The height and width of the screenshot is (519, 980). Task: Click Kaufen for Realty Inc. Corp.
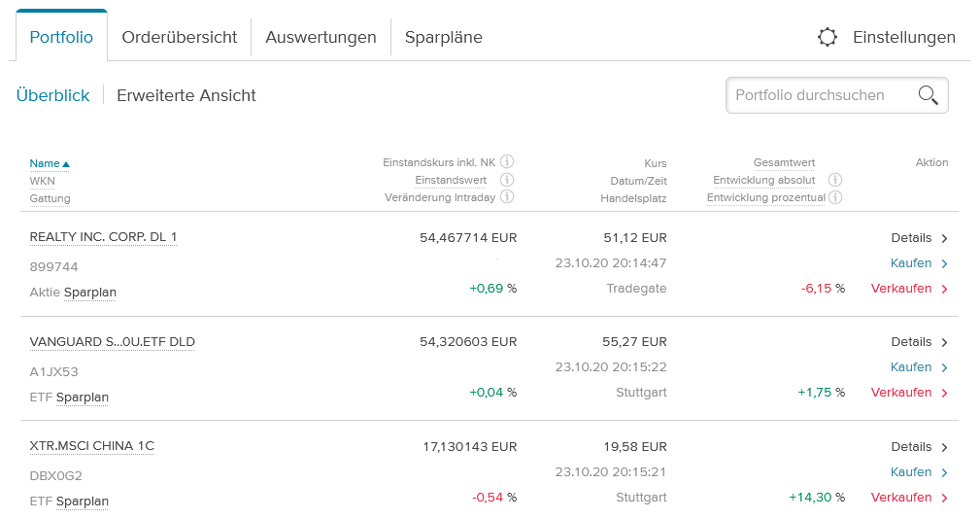(918, 263)
